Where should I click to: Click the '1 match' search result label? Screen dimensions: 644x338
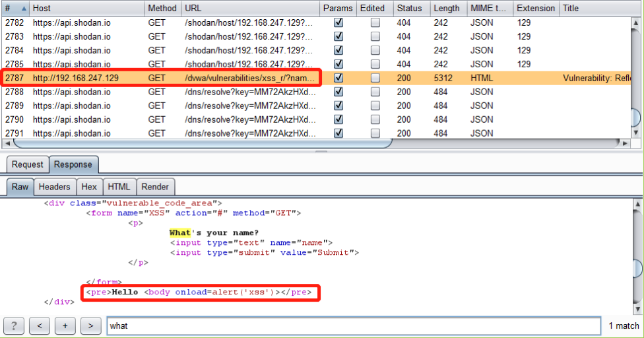[624, 326]
